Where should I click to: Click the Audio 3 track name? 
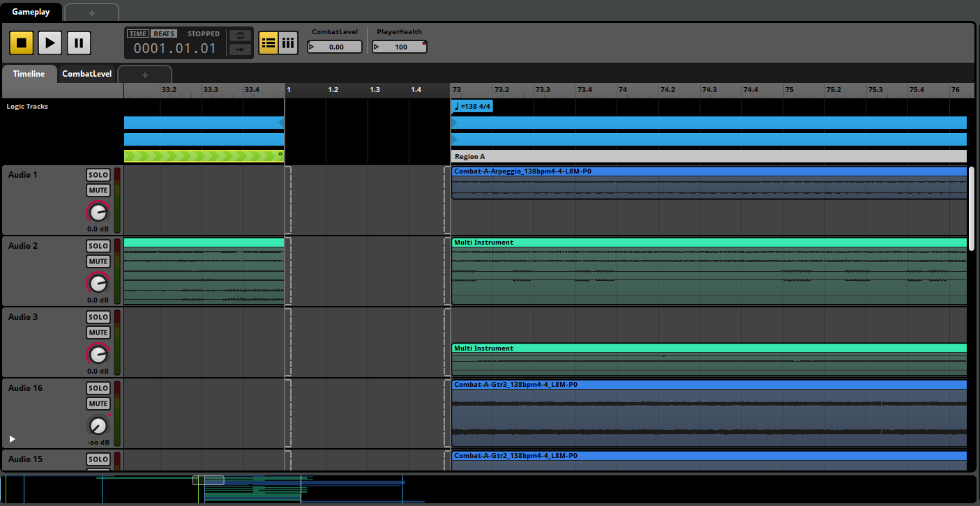point(23,317)
